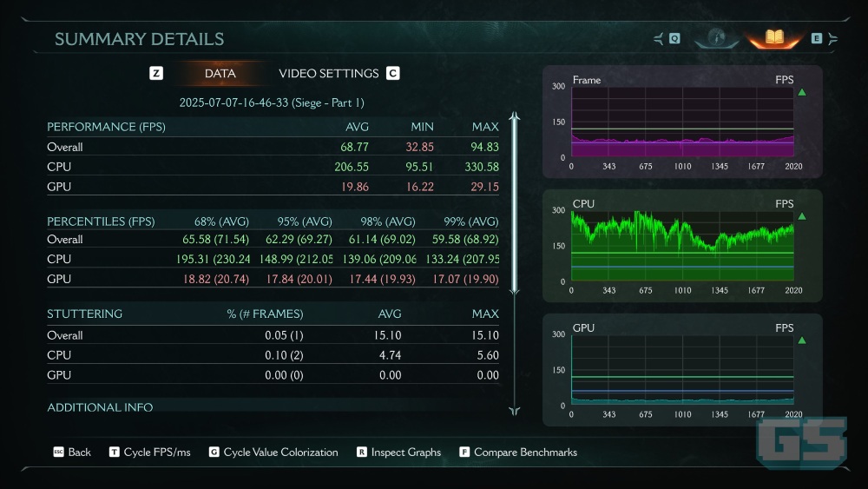Click Overall stuttering 0.05 (1)
This screenshot has height=489, width=868.
pyautogui.click(x=284, y=335)
